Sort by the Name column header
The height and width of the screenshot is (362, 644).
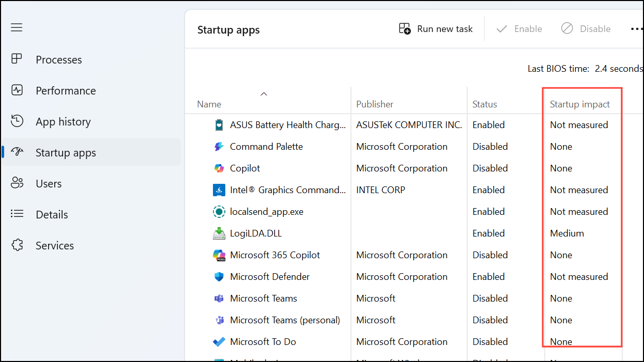pos(209,104)
